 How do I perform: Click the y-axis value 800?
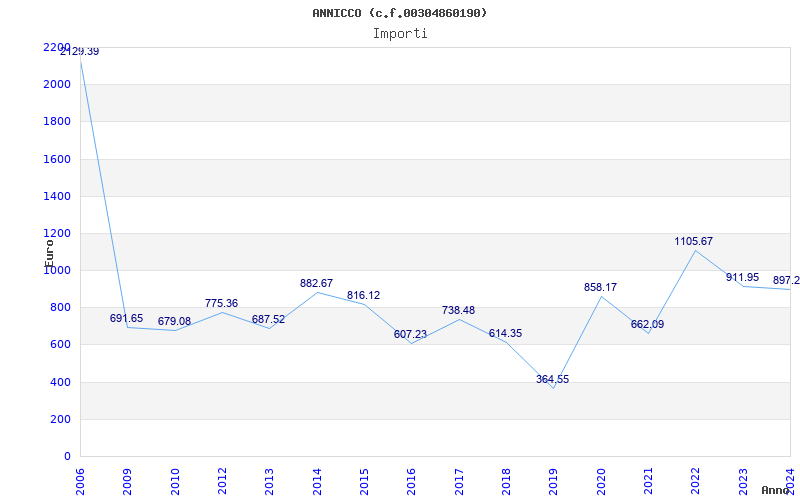60,308
